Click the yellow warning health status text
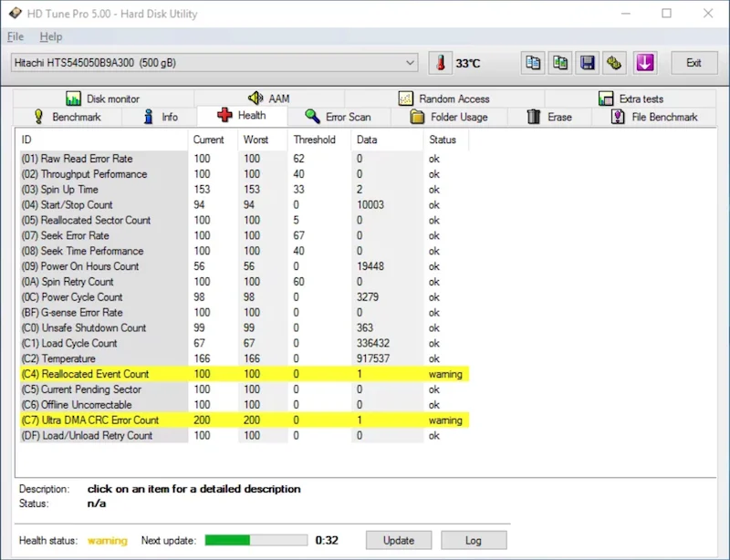The image size is (730, 560). 108,541
